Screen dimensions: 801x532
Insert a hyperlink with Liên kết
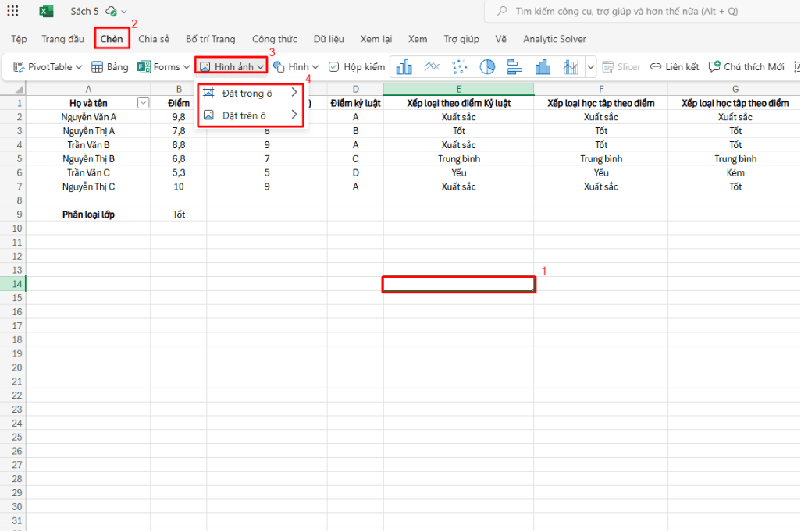tap(675, 67)
